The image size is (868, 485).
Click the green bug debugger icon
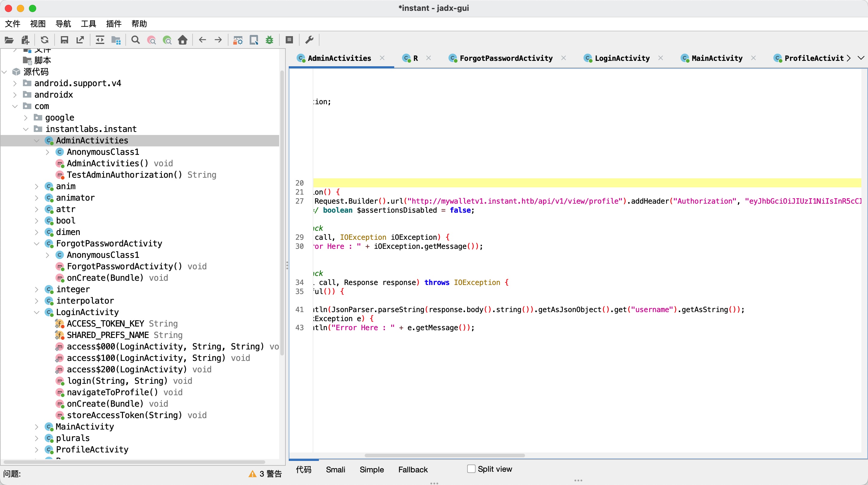[x=269, y=40]
